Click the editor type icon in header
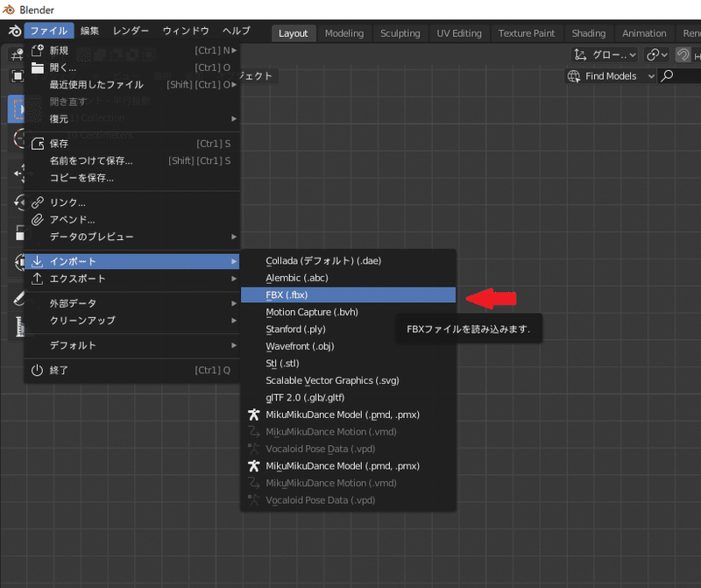Screen dimensions: 701x588 pyautogui.click(x=17, y=55)
